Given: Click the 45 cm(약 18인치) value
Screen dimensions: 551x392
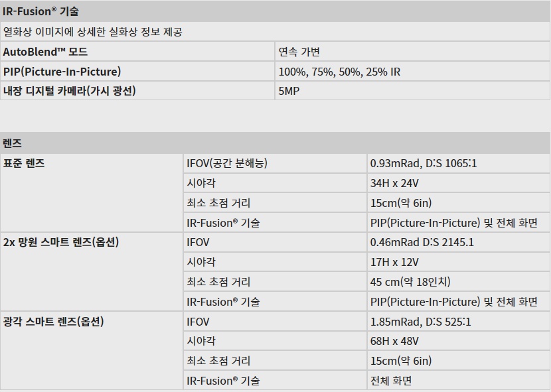Looking at the screenshot, I should (410, 282).
